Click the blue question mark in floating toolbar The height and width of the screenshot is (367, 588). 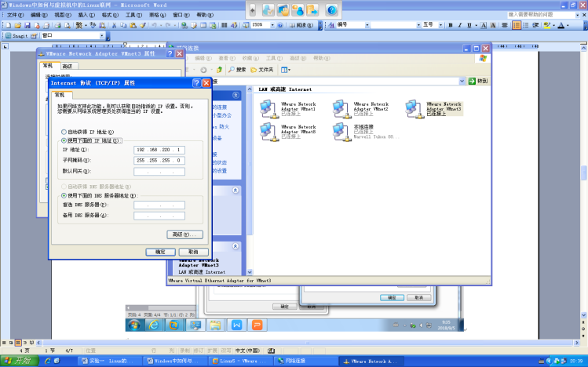click(331, 10)
